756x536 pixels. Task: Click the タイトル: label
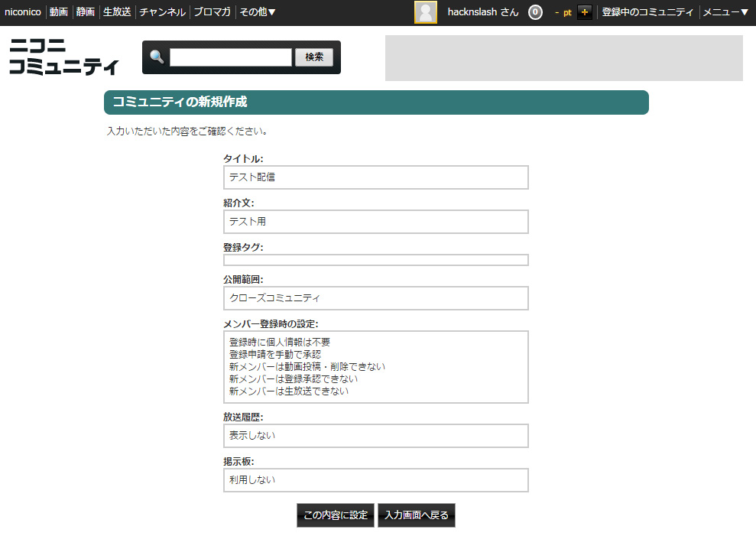(x=243, y=158)
